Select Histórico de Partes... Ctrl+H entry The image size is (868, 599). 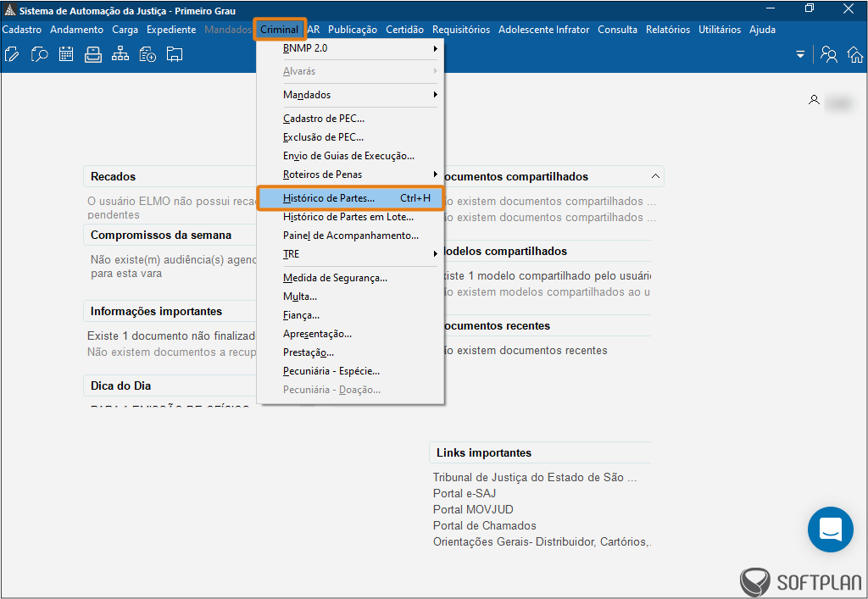[350, 198]
